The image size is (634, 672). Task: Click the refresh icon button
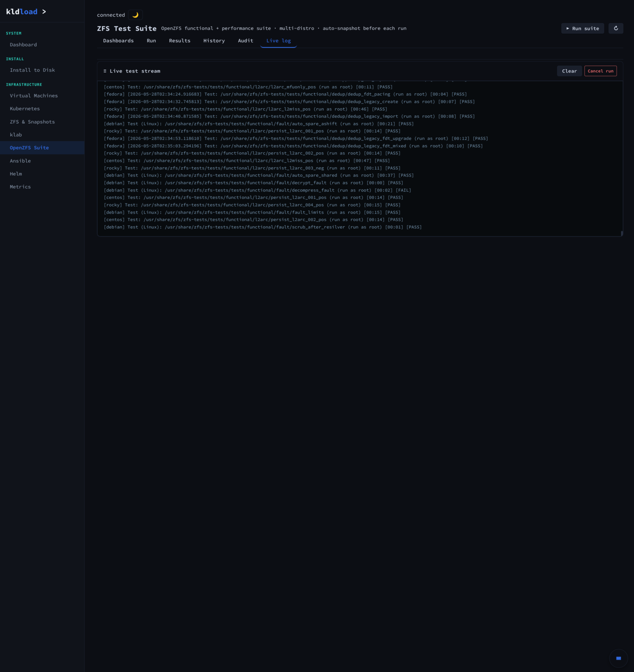click(x=615, y=28)
